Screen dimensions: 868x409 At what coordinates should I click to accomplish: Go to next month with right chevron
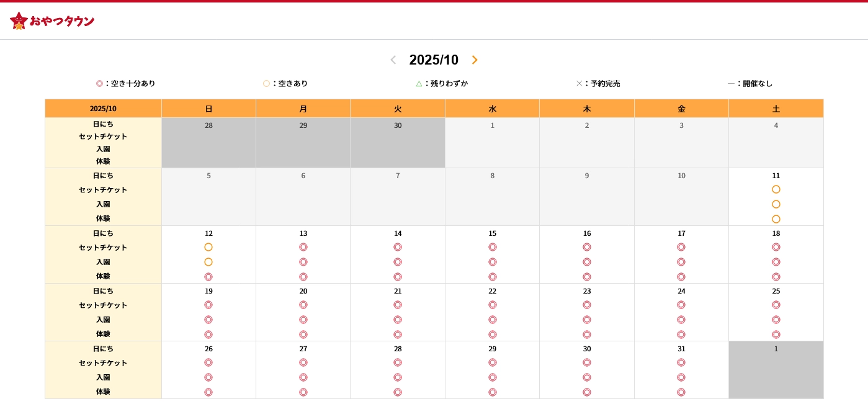click(x=475, y=60)
